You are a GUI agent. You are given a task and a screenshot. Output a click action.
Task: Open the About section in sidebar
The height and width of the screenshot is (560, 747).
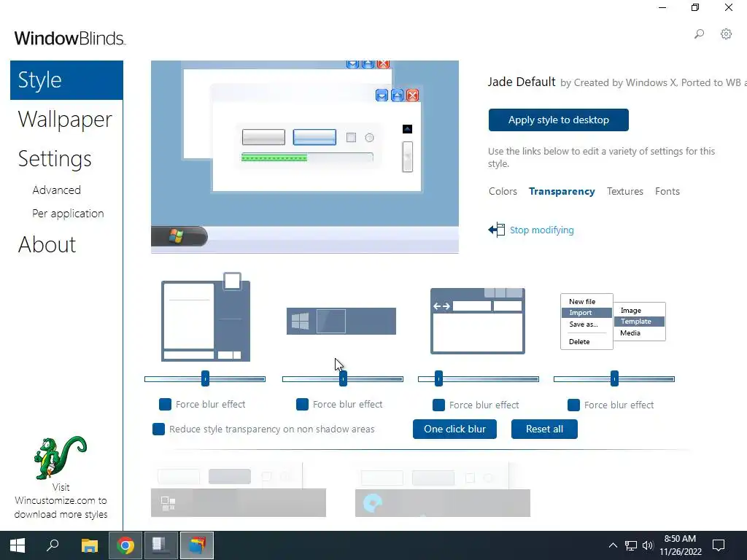tap(47, 245)
